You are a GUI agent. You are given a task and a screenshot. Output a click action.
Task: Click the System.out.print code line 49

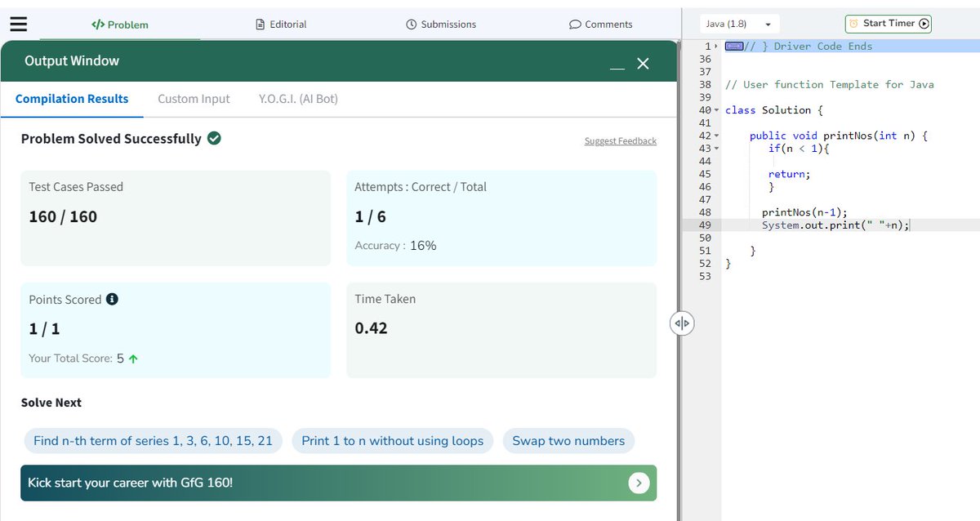click(x=835, y=225)
